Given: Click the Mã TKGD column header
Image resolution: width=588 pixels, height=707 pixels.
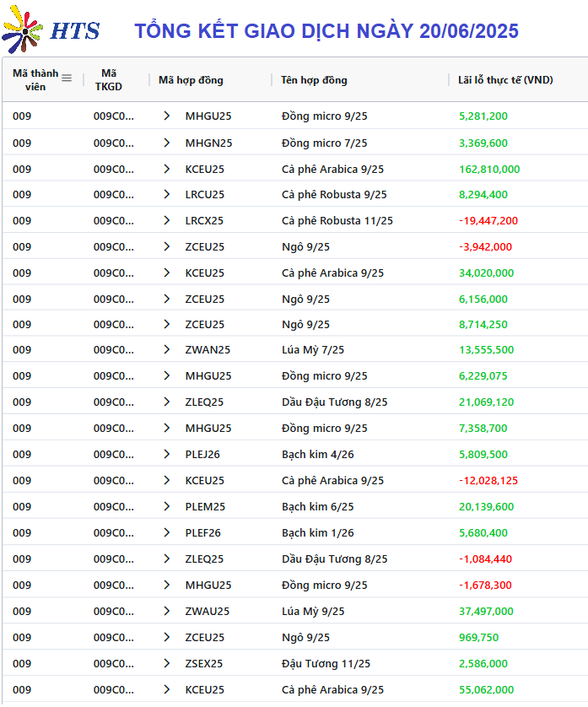Looking at the screenshot, I should (109, 80).
